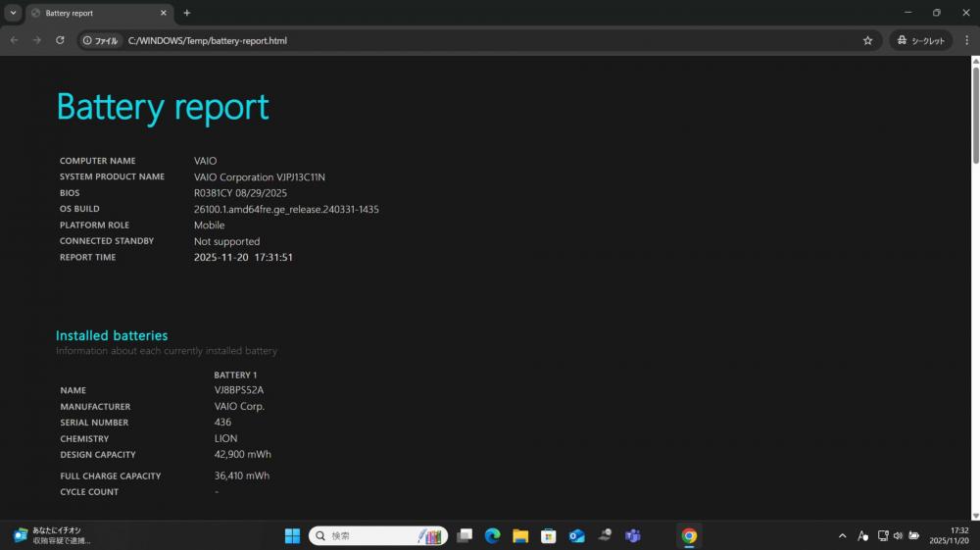Image resolution: width=980 pixels, height=550 pixels.
Task: Click battery name VJ8BPS52A
Action: [x=239, y=390]
